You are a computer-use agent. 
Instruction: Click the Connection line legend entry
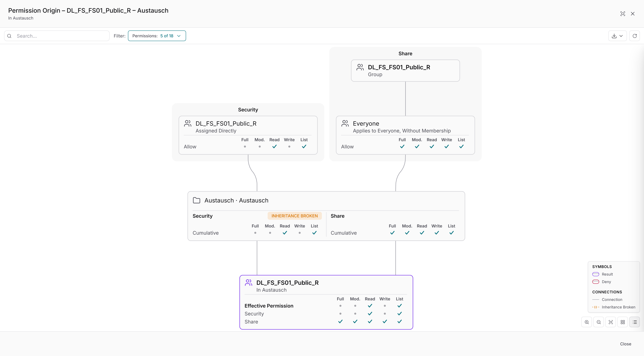[607, 299]
